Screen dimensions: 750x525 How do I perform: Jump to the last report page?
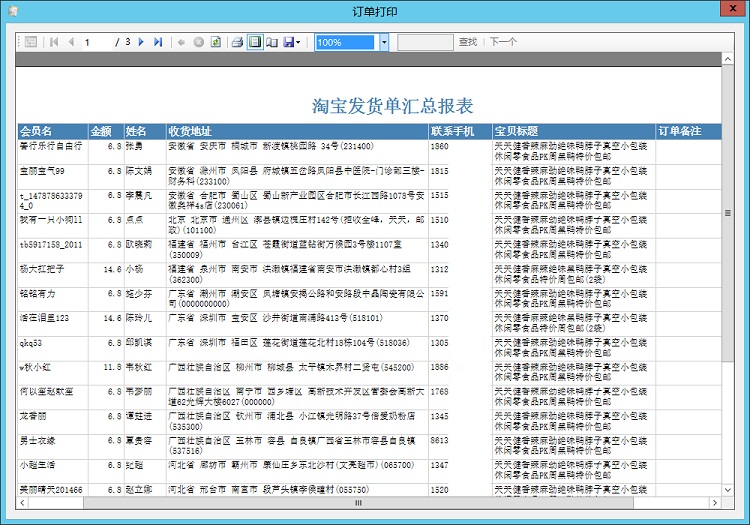click(x=158, y=42)
